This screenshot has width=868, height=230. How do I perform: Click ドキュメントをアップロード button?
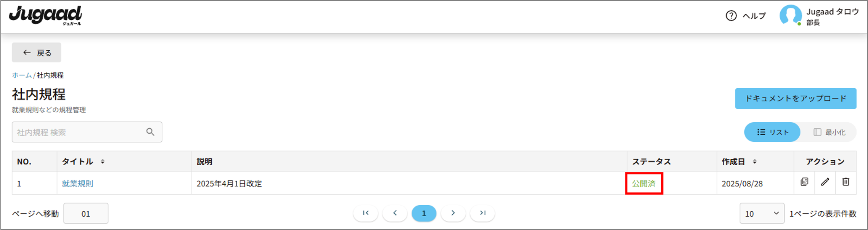(796, 99)
